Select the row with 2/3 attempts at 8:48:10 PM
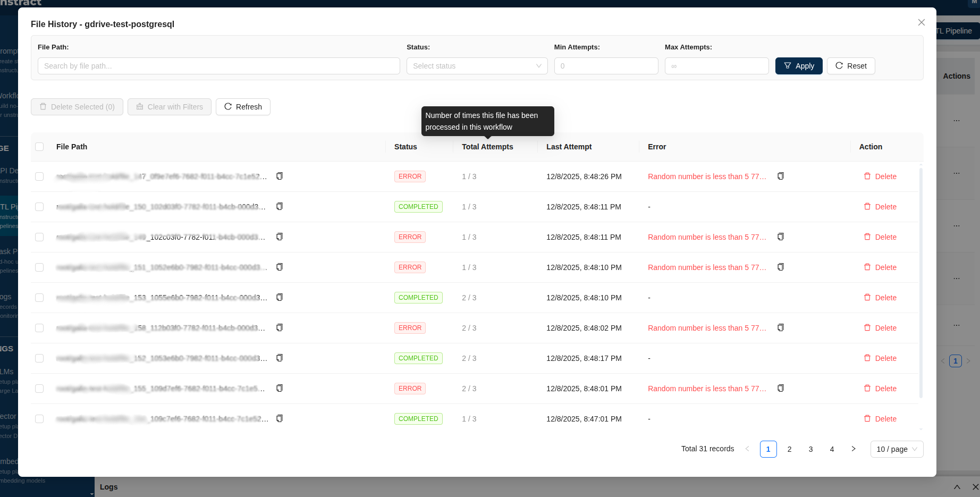The image size is (980, 497). click(x=39, y=298)
